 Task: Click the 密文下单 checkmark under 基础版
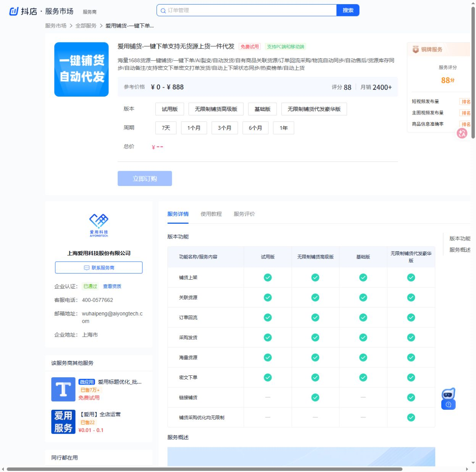(x=363, y=377)
